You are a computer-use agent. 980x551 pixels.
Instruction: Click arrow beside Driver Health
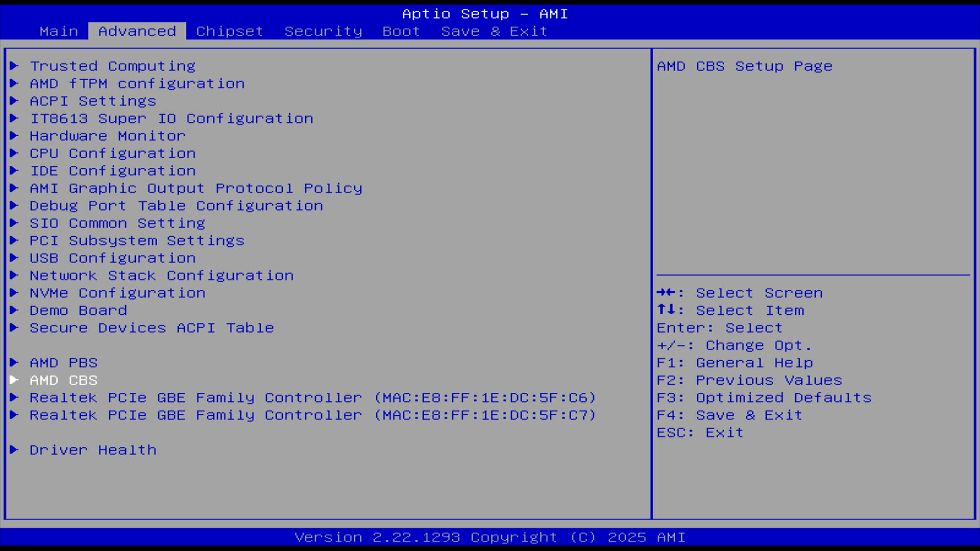click(14, 449)
